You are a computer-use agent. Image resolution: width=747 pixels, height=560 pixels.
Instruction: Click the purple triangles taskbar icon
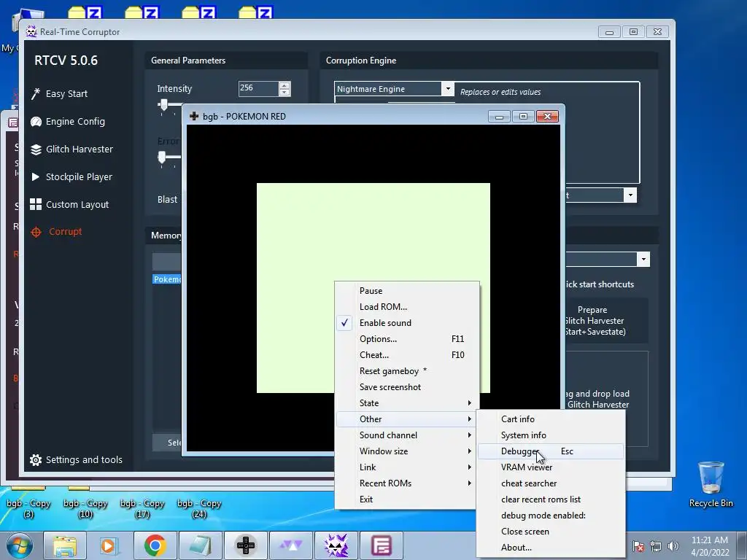290,545
